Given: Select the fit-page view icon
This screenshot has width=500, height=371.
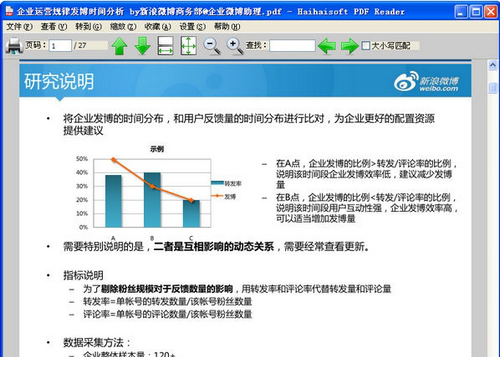Looking at the screenshot, I should [188, 46].
